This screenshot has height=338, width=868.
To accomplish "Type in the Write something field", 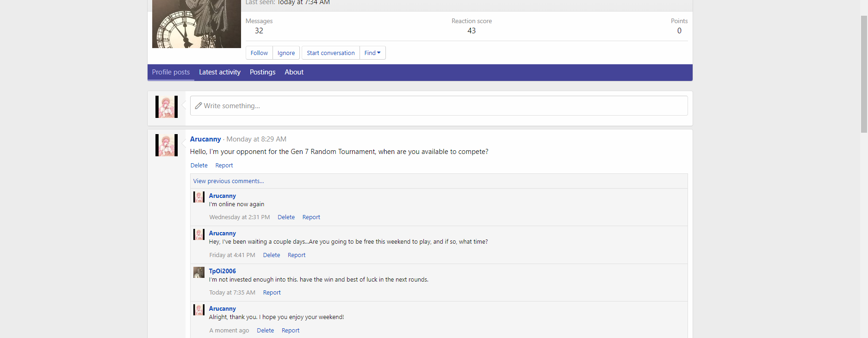I will [x=438, y=106].
